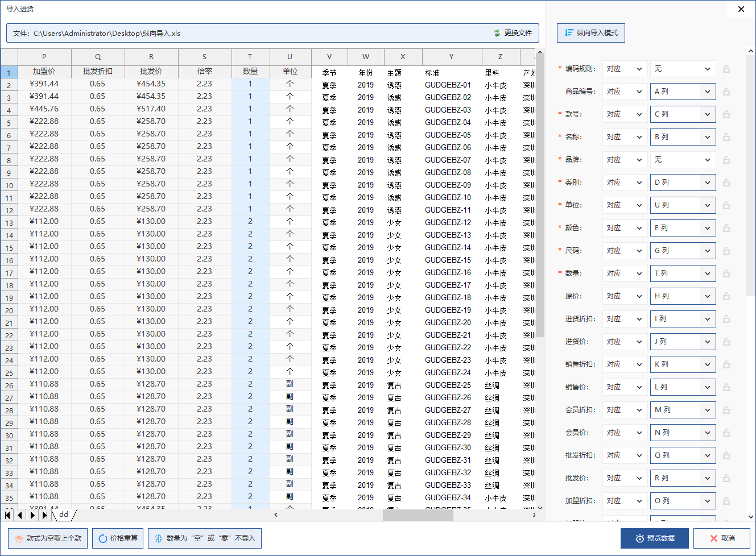Toggle the lock icon in 尺码 row
The width and height of the screenshot is (756, 556).
[x=726, y=251]
